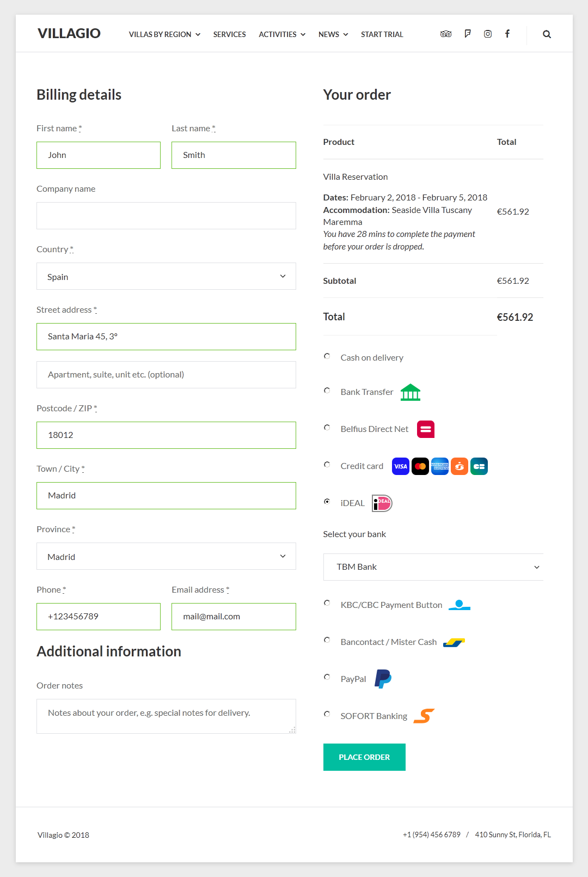Click the TripAdvisor icon in the header
The width and height of the screenshot is (588, 877).
[446, 34]
